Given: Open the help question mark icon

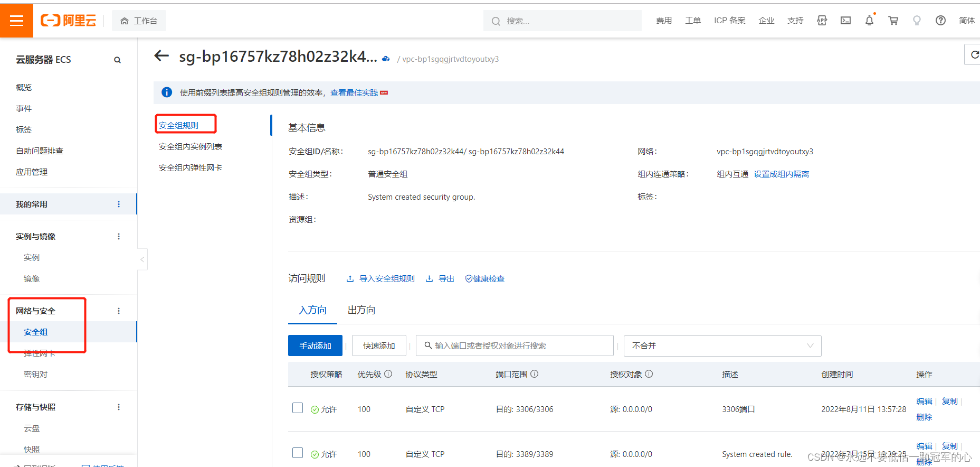Looking at the screenshot, I should pyautogui.click(x=940, y=21).
